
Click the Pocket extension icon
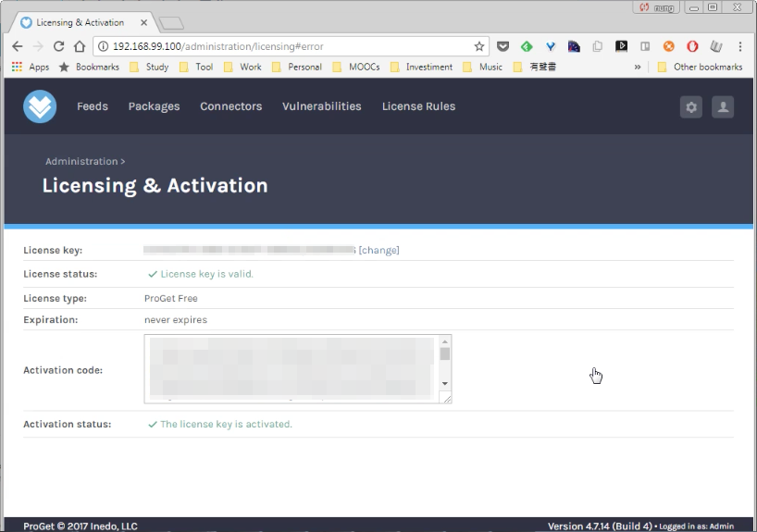pyautogui.click(x=503, y=46)
